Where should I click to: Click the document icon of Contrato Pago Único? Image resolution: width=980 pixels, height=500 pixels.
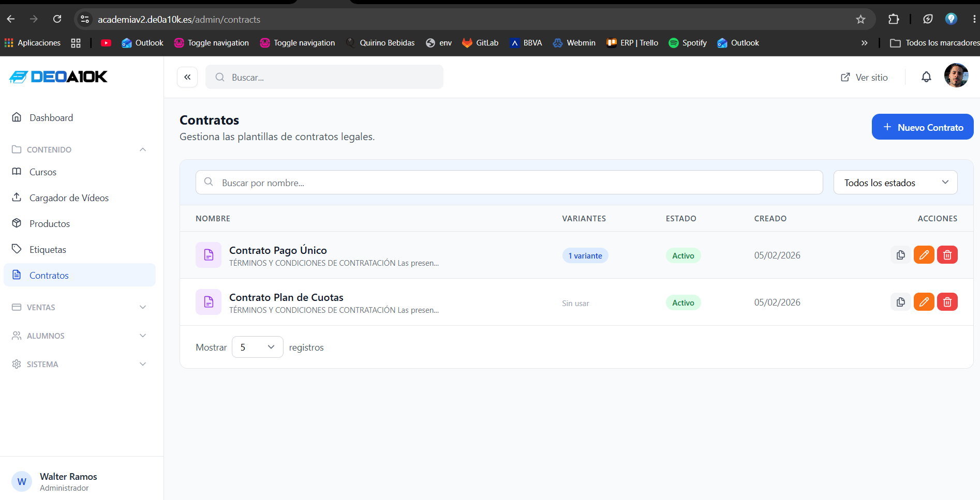pyautogui.click(x=209, y=255)
